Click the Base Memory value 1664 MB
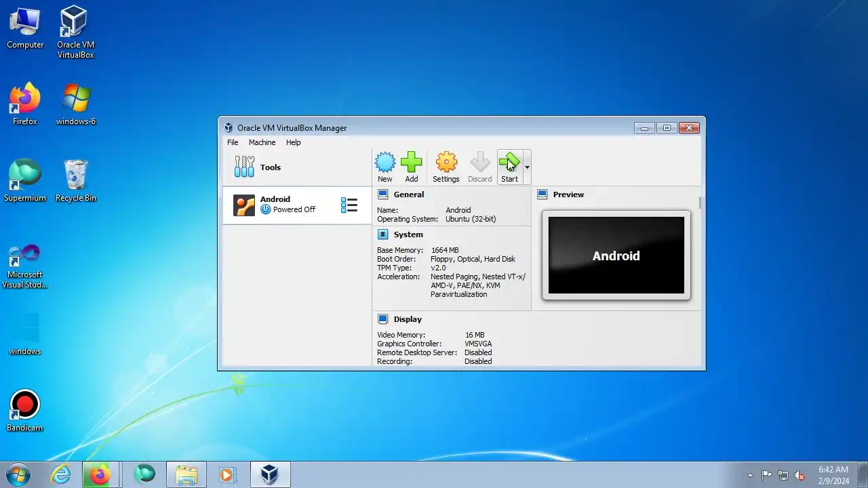The width and height of the screenshot is (868, 488). 445,250
